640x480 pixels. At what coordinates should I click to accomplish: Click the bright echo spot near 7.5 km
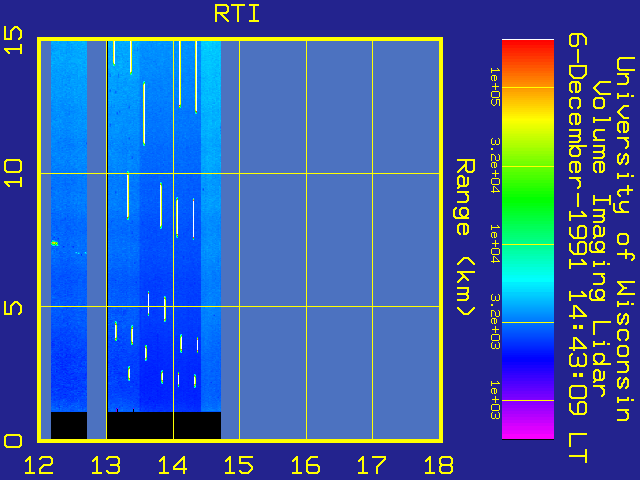54,243
